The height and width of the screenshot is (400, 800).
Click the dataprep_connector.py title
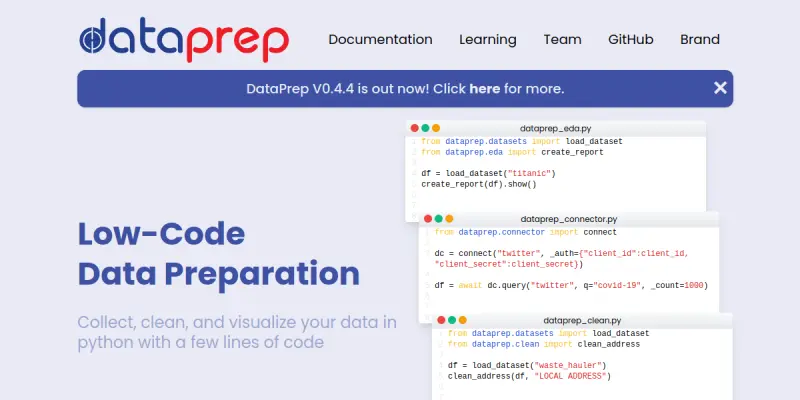(x=569, y=219)
